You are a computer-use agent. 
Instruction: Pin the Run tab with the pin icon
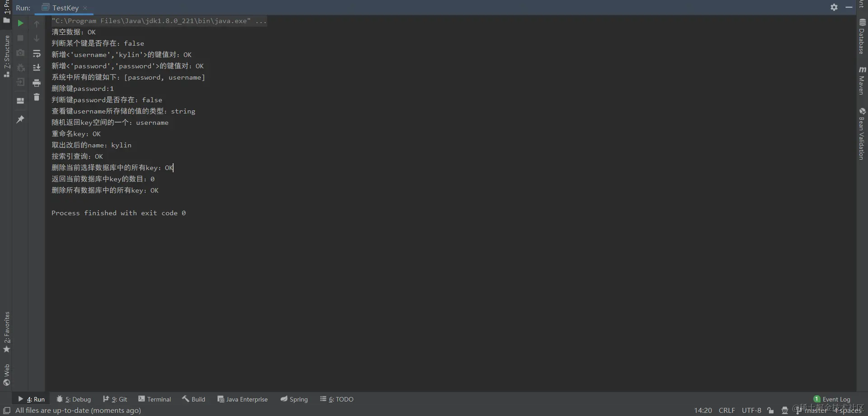pyautogui.click(x=20, y=119)
